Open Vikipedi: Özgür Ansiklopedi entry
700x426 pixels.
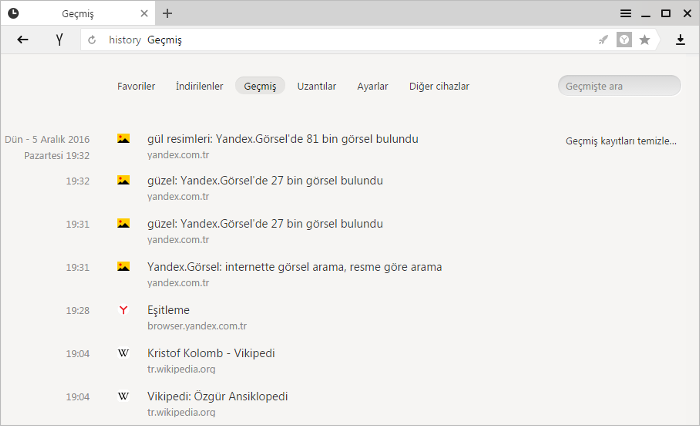click(x=217, y=397)
